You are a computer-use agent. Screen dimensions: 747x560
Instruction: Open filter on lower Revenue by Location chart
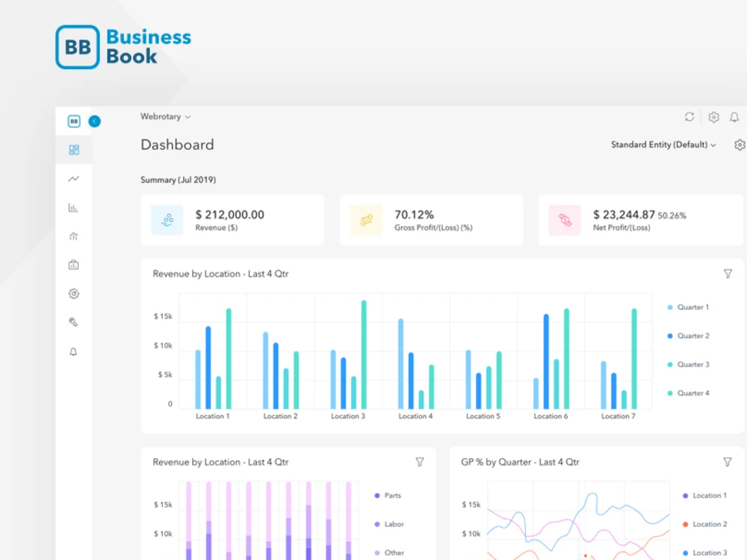(420, 462)
